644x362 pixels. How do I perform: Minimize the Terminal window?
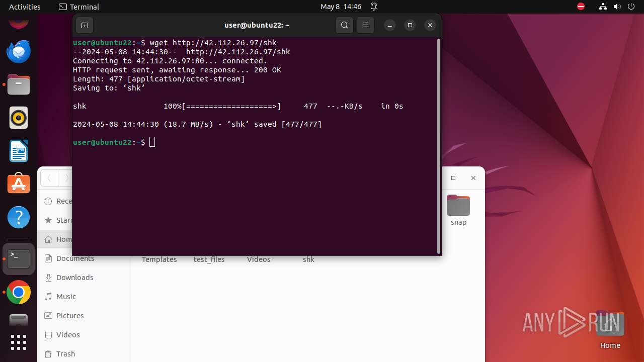point(390,25)
